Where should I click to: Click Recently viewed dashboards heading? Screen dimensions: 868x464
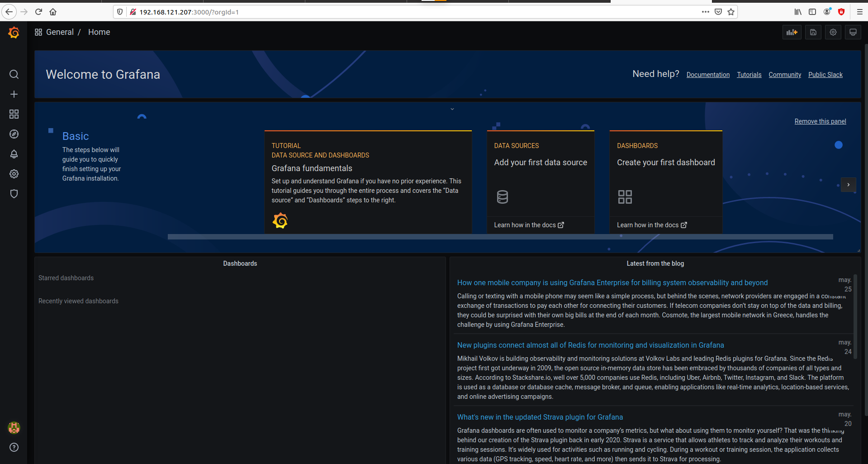click(x=78, y=301)
